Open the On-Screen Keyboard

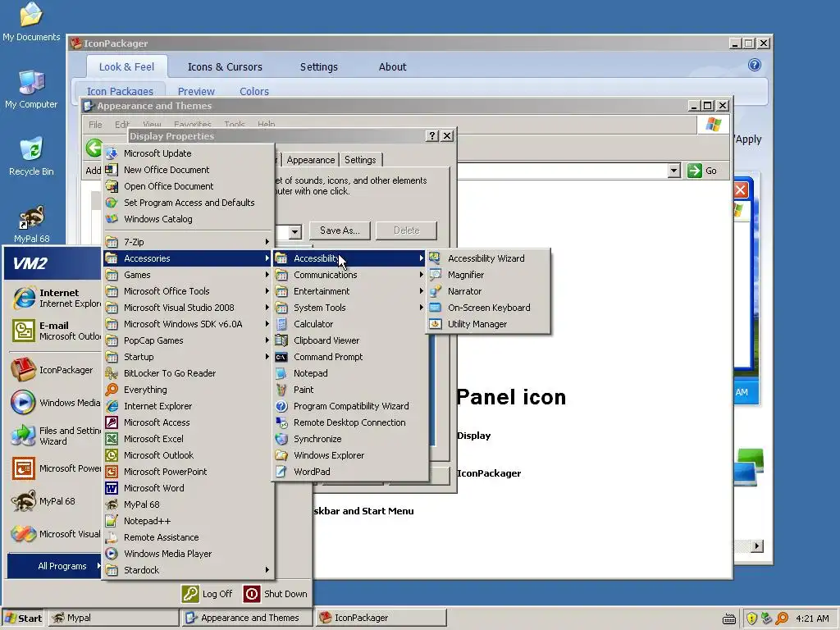coord(488,308)
